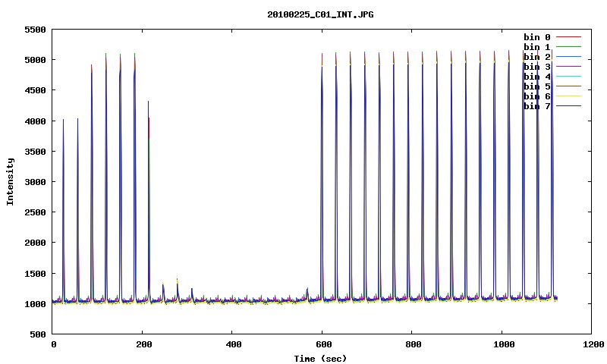The image size is (607, 364).
Task: Click the y-axis tick value 1500
Action: 35,274
